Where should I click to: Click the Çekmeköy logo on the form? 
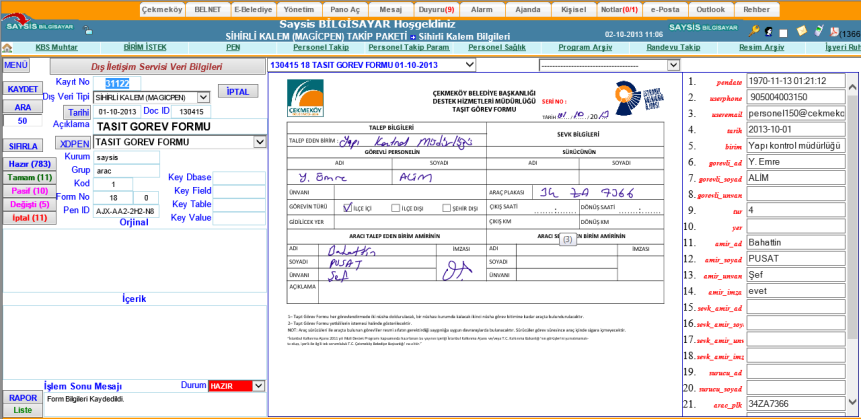coord(305,98)
